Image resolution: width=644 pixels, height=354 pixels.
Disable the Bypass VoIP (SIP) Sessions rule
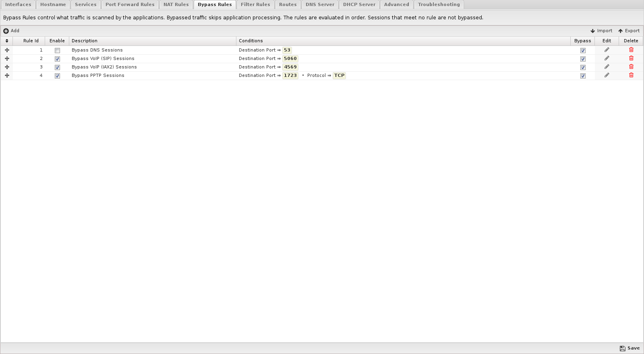coord(57,59)
